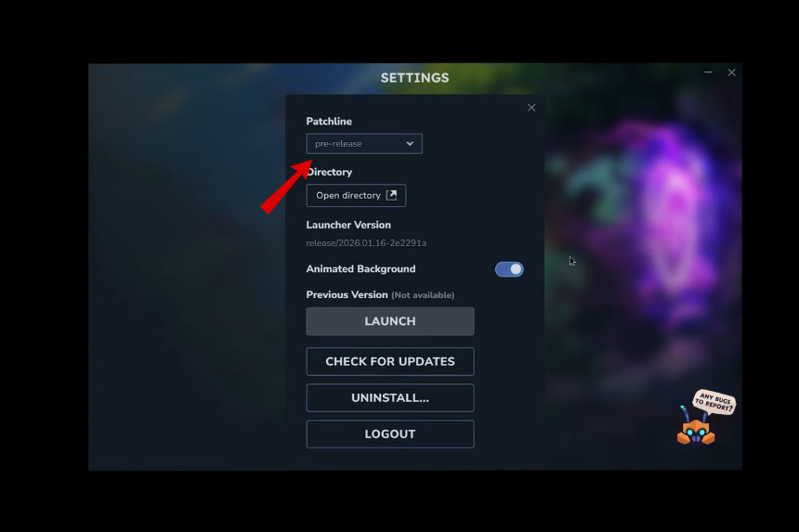Click the Previous Version heading
Image resolution: width=799 pixels, height=532 pixels.
(x=347, y=294)
